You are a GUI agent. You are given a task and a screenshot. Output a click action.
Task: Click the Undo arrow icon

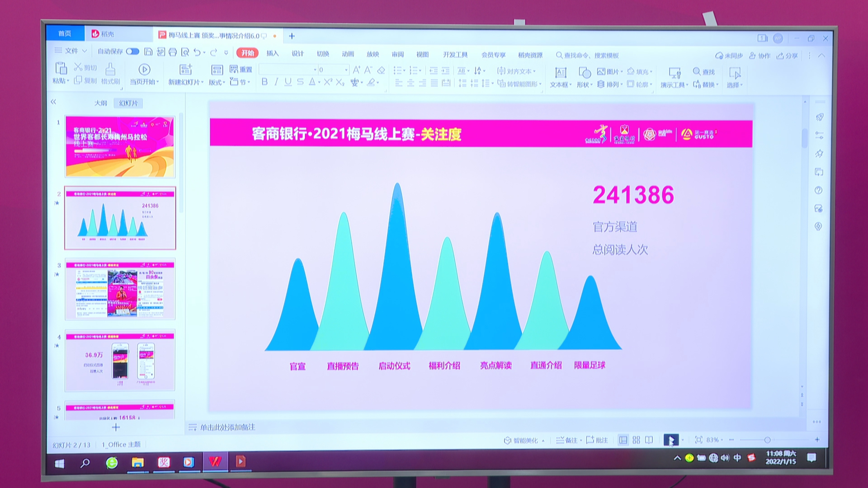197,52
